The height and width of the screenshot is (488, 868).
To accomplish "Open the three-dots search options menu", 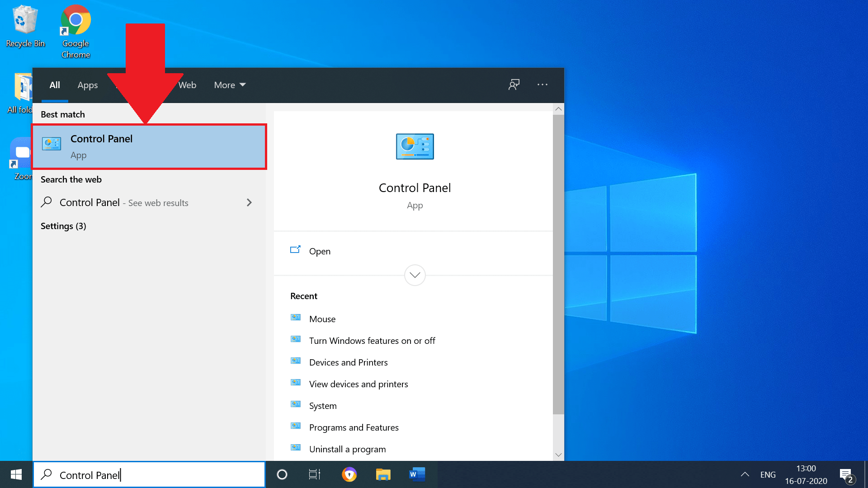I will 542,84.
